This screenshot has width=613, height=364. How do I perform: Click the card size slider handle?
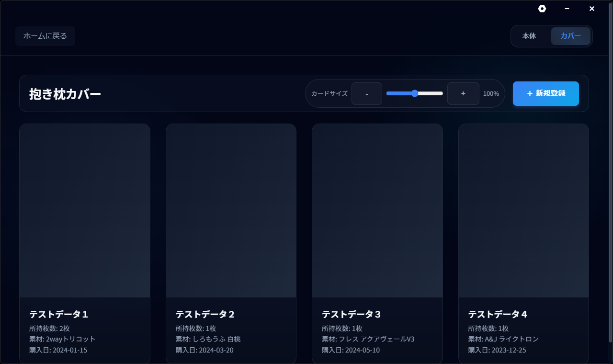pos(415,93)
